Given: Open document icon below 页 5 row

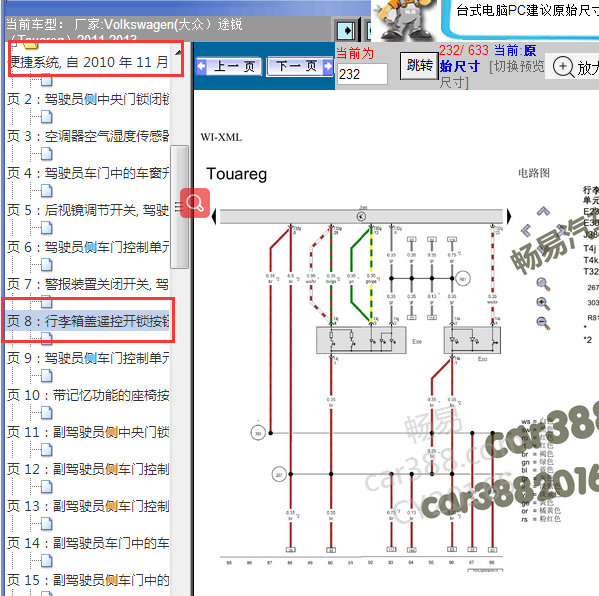Looking at the screenshot, I should pyautogui.click(x=46, y=228).
